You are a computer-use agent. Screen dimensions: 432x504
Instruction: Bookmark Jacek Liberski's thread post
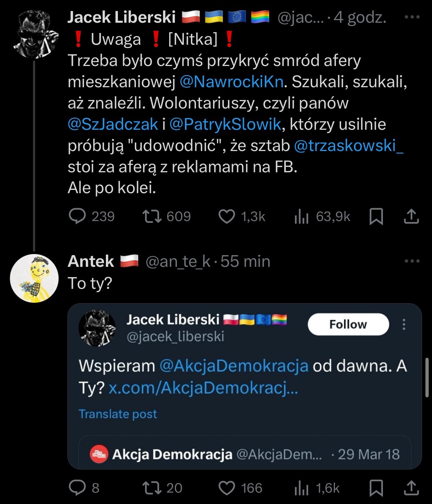pos(376,216)
